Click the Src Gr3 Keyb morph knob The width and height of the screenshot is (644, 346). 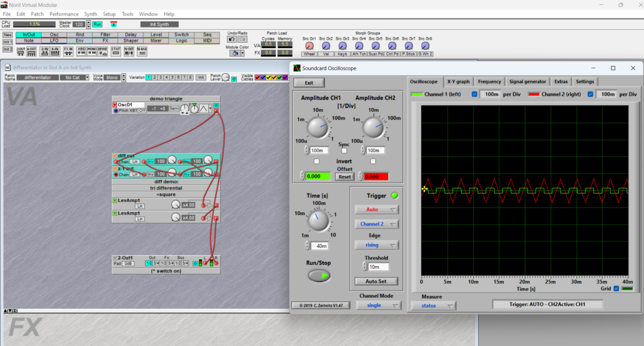342,46
